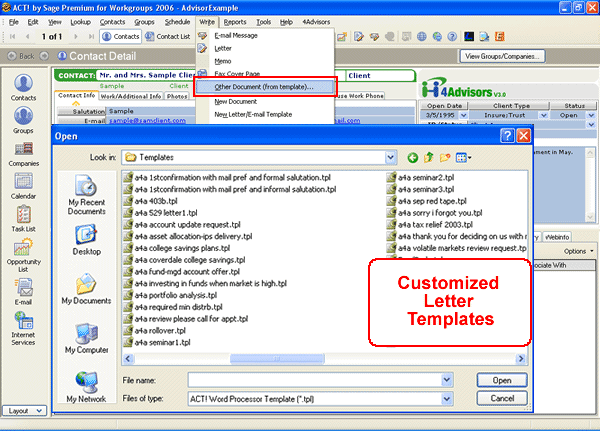The height and width of the screenshot is (431, 600).
Task: Open the Open Date dropdown arrow
Action: 463,115
